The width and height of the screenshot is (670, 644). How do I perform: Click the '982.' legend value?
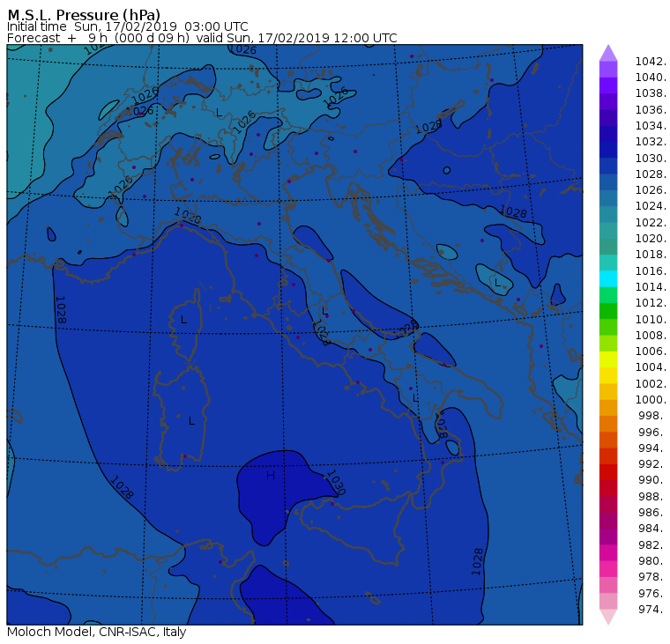point(652,545)
